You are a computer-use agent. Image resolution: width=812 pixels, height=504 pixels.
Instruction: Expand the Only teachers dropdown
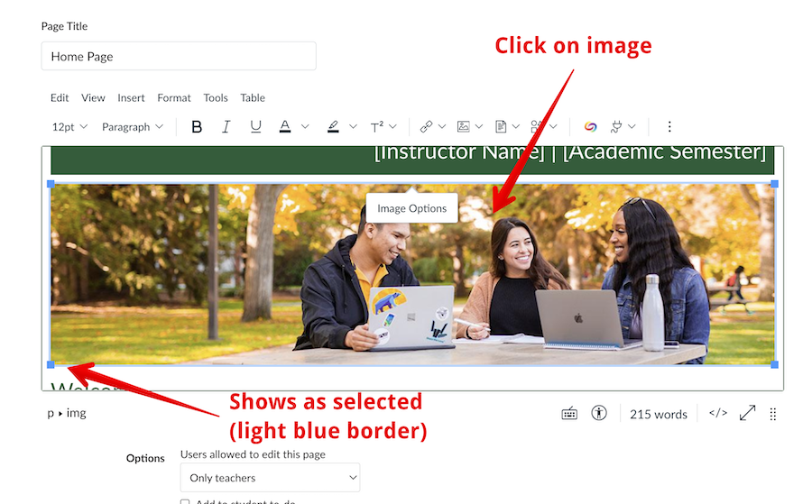point(270,478)
